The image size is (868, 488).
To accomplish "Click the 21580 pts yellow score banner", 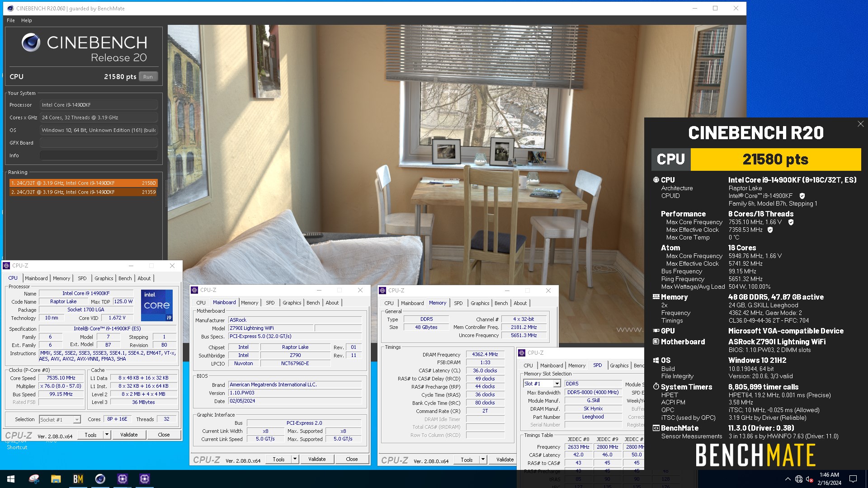I will tap(776, 160).
